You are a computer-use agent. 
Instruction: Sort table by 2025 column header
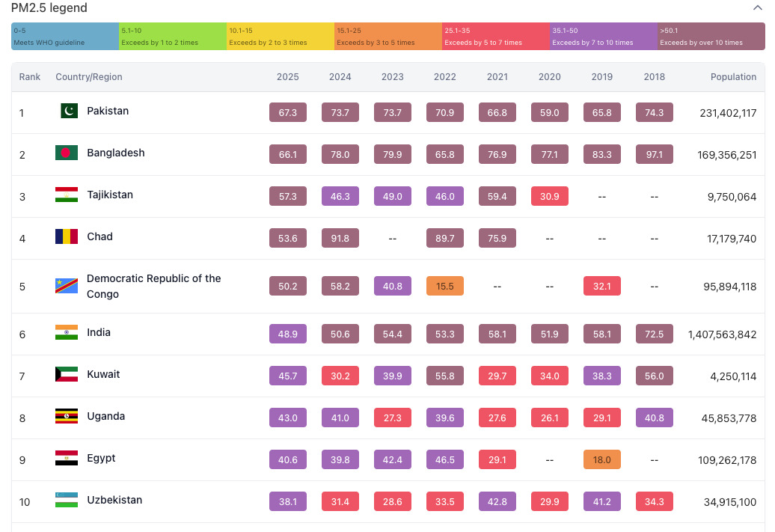287,77
